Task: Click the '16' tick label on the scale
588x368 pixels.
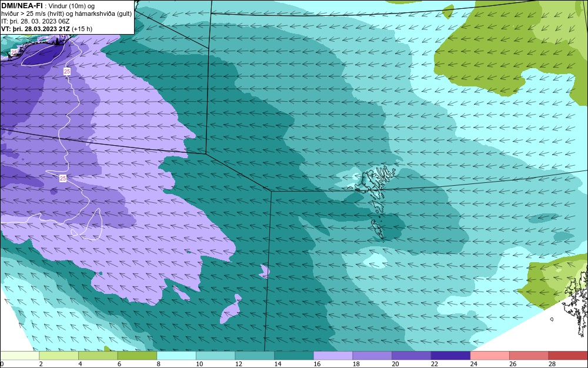Action: pyautogui.click(x=317, y=364)
